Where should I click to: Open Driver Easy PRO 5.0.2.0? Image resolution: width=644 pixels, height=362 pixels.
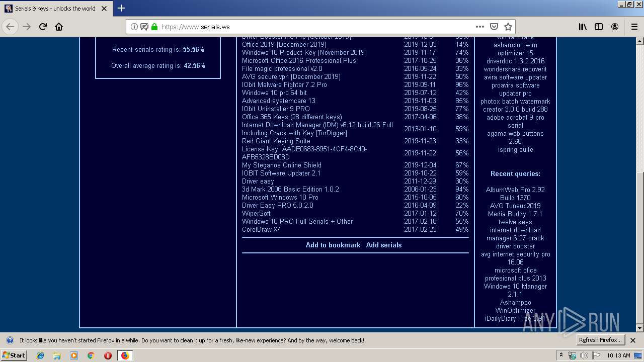(x=278, y=205)
